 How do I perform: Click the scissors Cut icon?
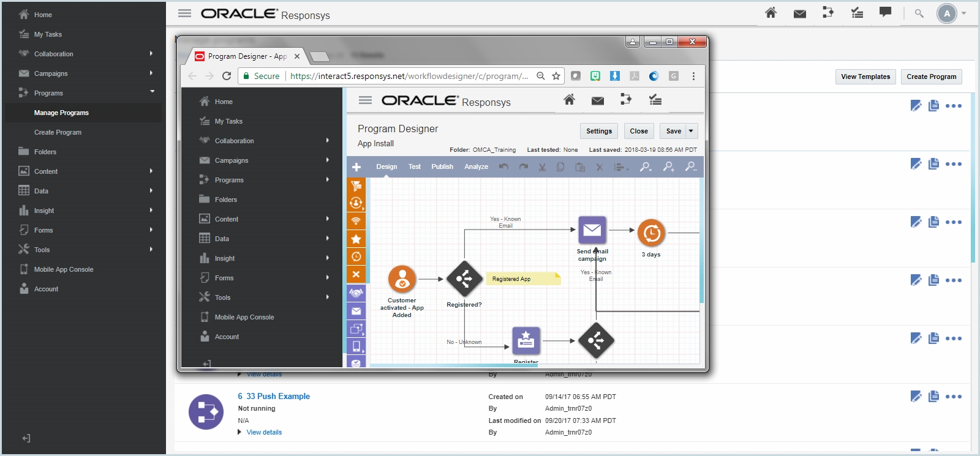(542, 166)
